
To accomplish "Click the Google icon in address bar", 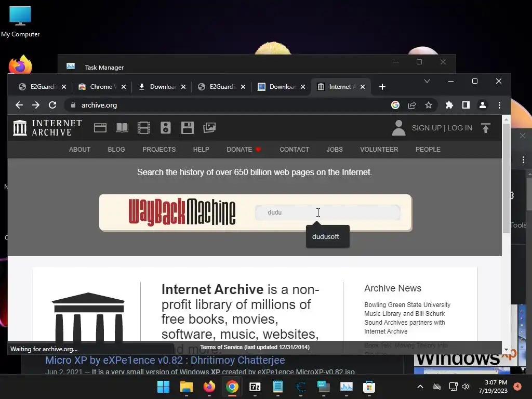I will (395, 105).
